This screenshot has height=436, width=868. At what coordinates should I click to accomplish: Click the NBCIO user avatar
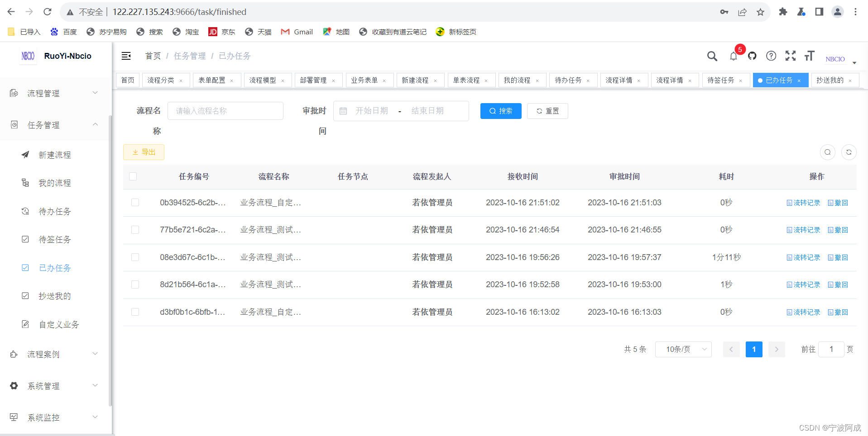pos(835,59)
